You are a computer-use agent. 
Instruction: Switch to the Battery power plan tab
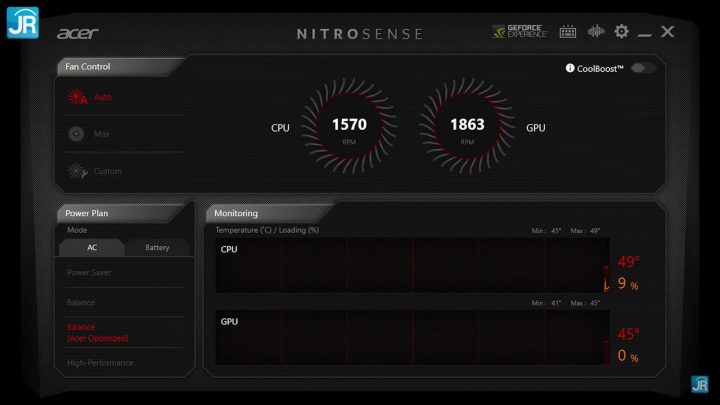pyautogui.click(x=157, y=248)
